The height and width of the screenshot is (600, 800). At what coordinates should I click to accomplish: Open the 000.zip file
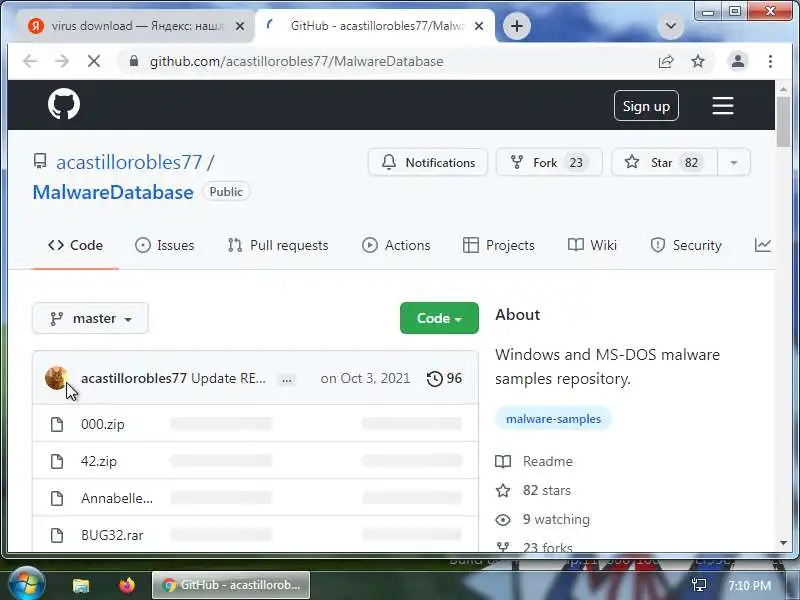[103, 424]
